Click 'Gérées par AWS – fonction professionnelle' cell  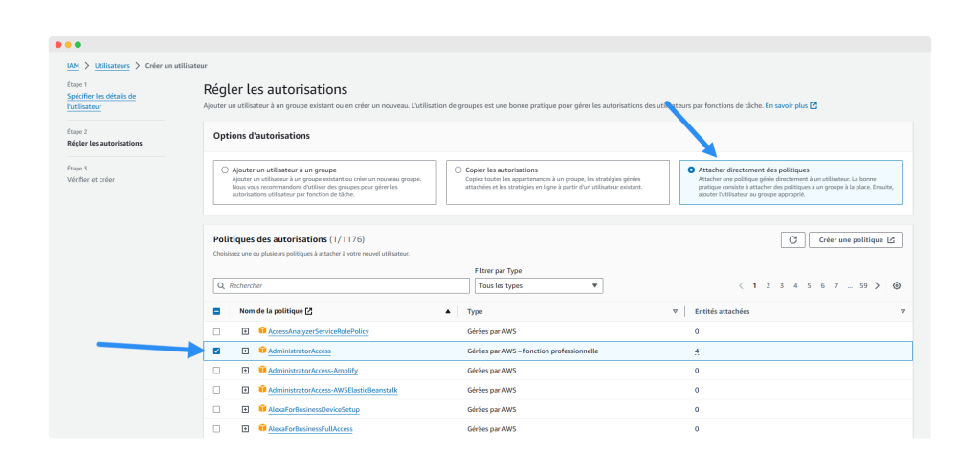click(x=533, y=351)
